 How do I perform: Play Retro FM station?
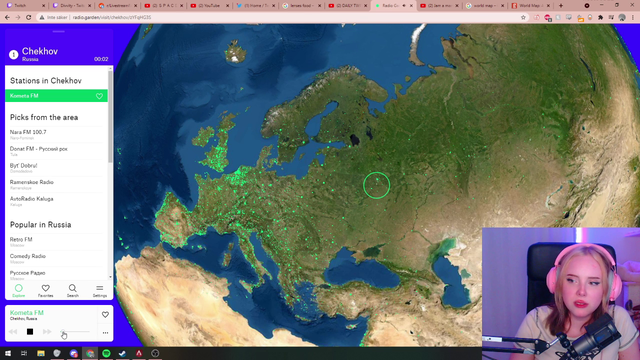point(56,242)
